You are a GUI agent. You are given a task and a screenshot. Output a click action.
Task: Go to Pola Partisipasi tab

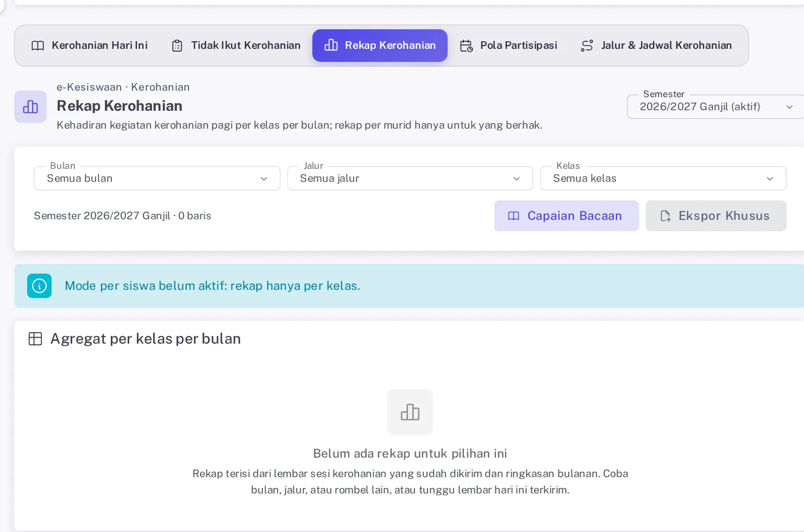[x=508, y=46]
